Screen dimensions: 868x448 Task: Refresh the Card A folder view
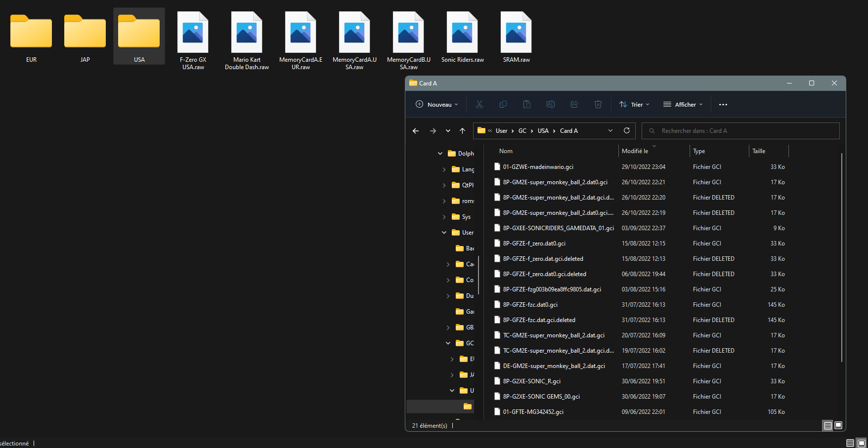point(627,130)
